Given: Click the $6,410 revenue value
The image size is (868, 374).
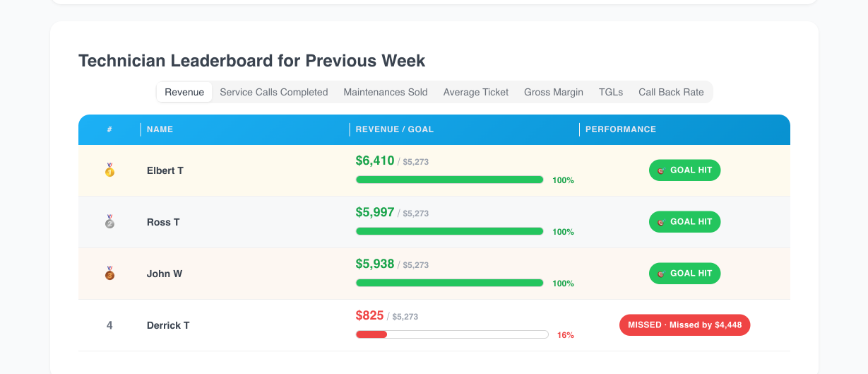Looking at the screenshot, I should point(375,160).
